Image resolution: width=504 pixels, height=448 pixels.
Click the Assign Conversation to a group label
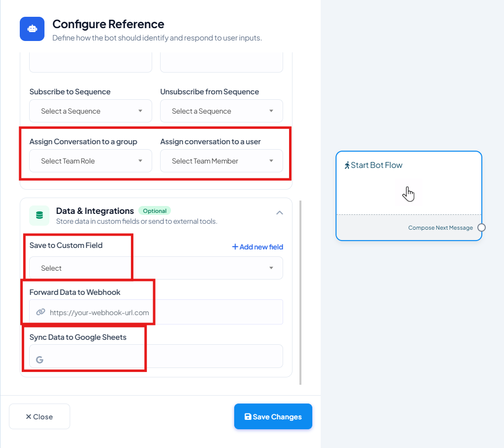83,142
